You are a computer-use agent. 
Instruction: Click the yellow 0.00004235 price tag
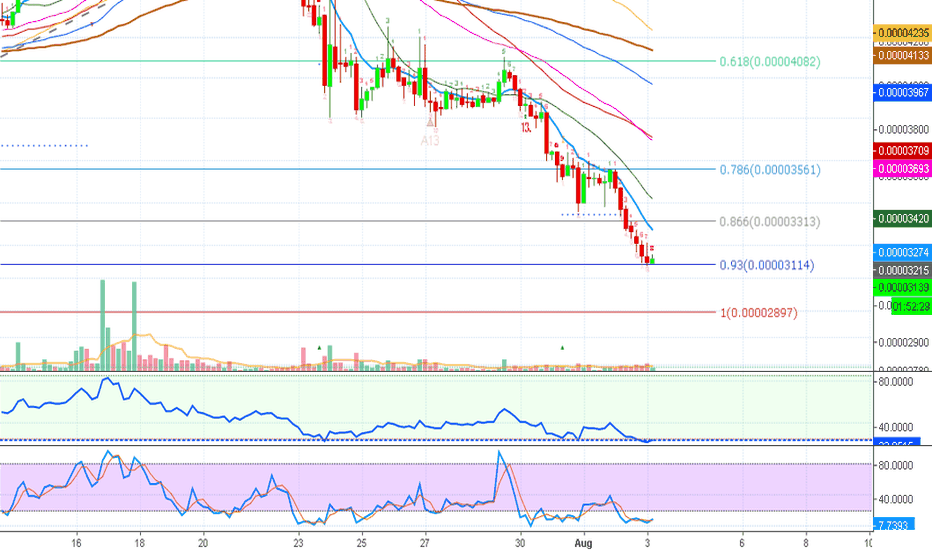[902, 33]
